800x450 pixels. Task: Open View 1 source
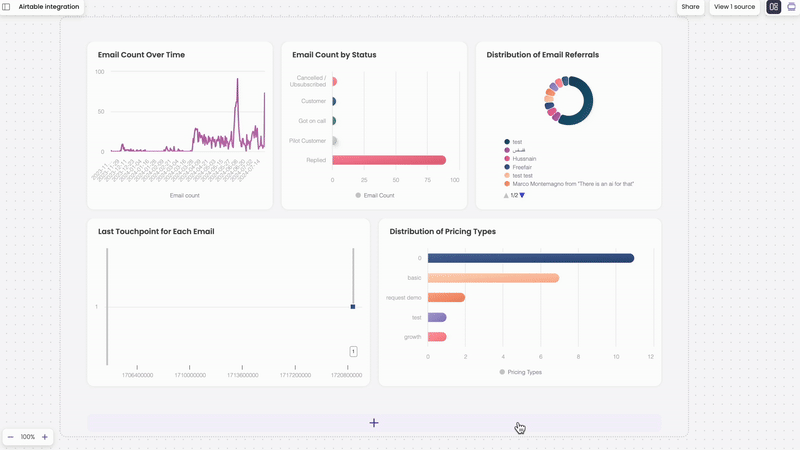tap(734, 7)
